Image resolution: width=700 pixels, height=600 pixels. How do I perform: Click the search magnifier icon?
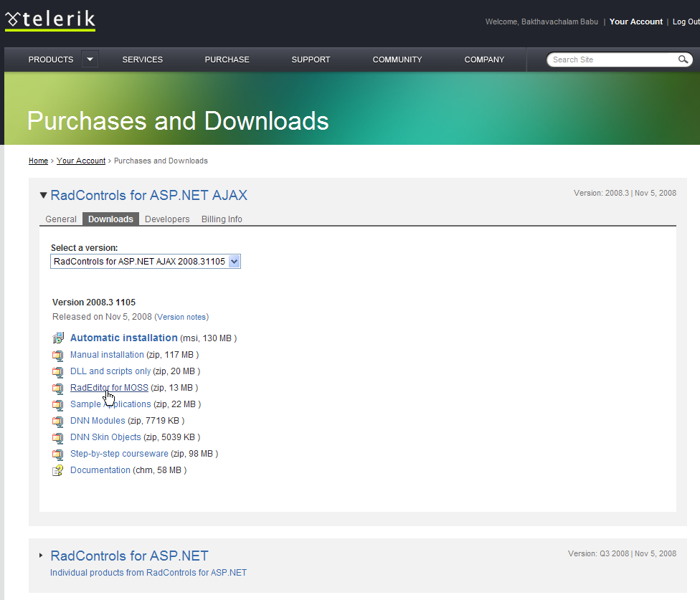coord(684,59)
